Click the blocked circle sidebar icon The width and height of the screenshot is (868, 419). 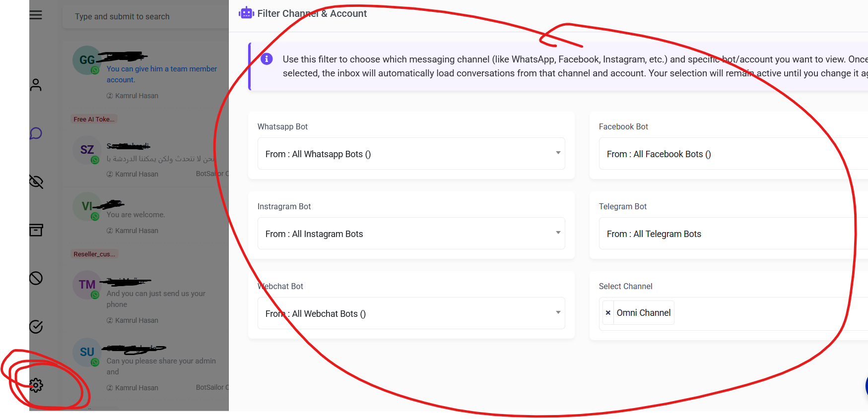pos(36,278)
